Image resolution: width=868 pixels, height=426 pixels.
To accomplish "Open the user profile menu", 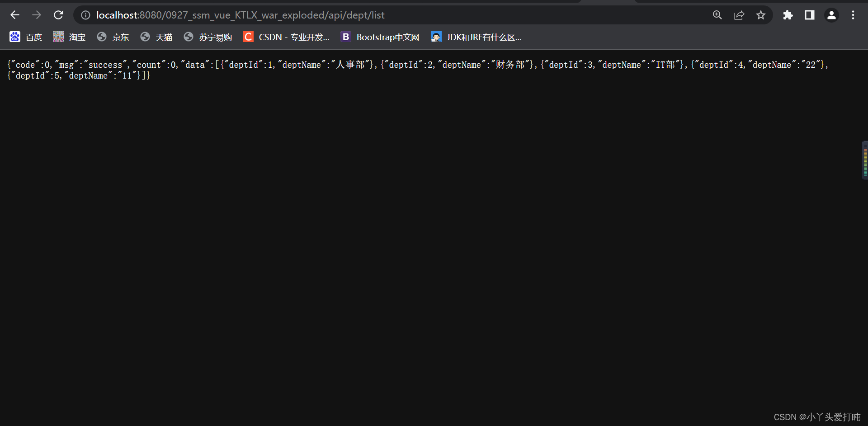I will [831, 15].
